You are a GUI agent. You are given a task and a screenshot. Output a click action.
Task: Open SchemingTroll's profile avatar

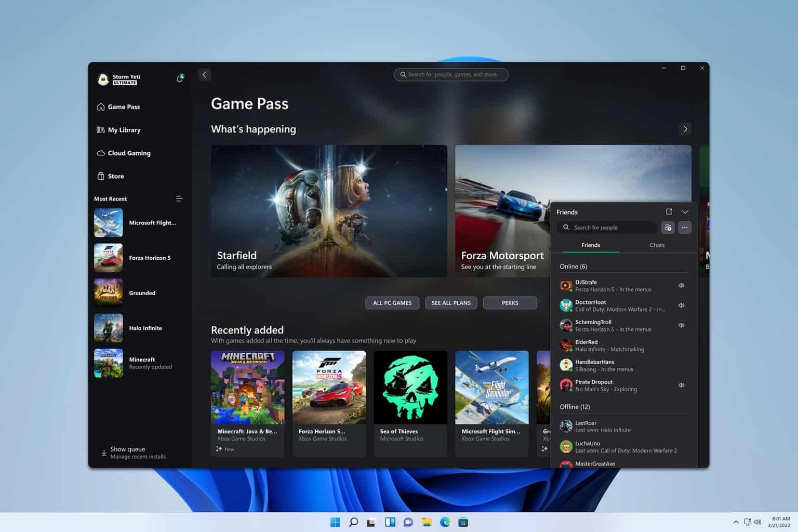click(x=566, y=326)
